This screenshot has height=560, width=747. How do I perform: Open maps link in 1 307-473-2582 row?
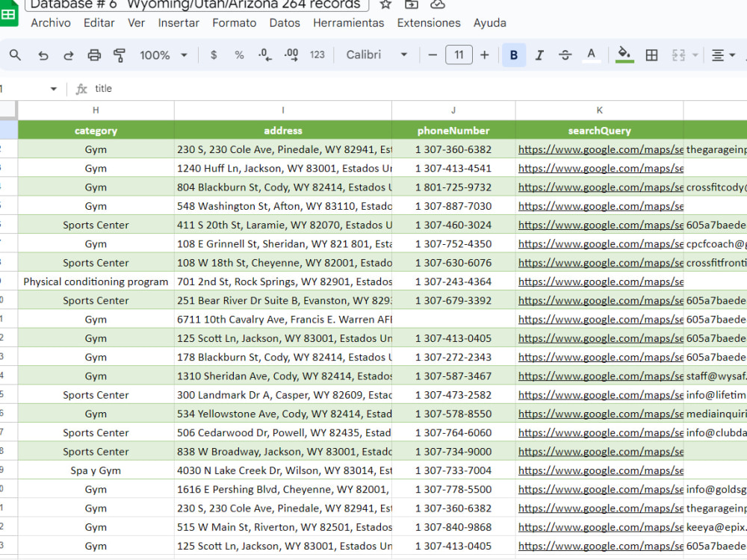601,395
